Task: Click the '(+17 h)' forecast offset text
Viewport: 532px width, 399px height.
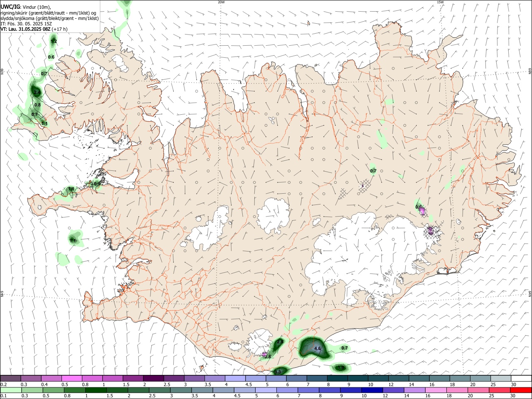Action: (59, 29)
